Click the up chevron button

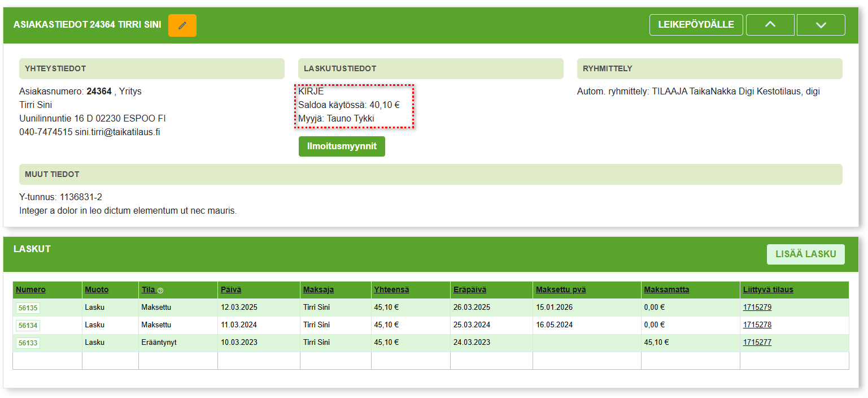click(x=770, y=25)
